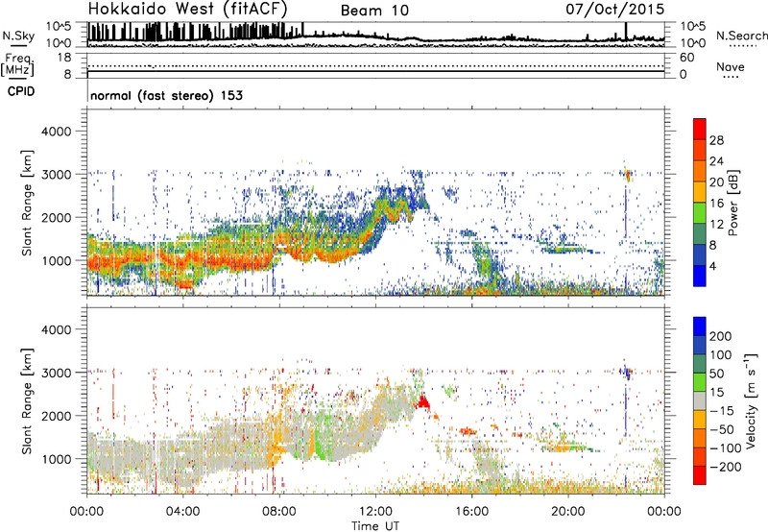Click the red bottom segment of the velocity colorbar

click(x=700, y=475)
